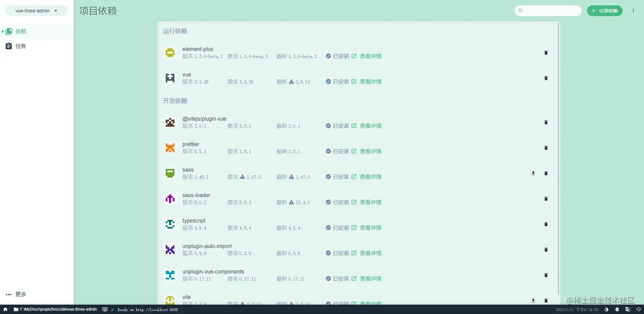Delete the element-plus dependency via trash icon
This screenshot has width=644, height=314.
tap(546, 53)
